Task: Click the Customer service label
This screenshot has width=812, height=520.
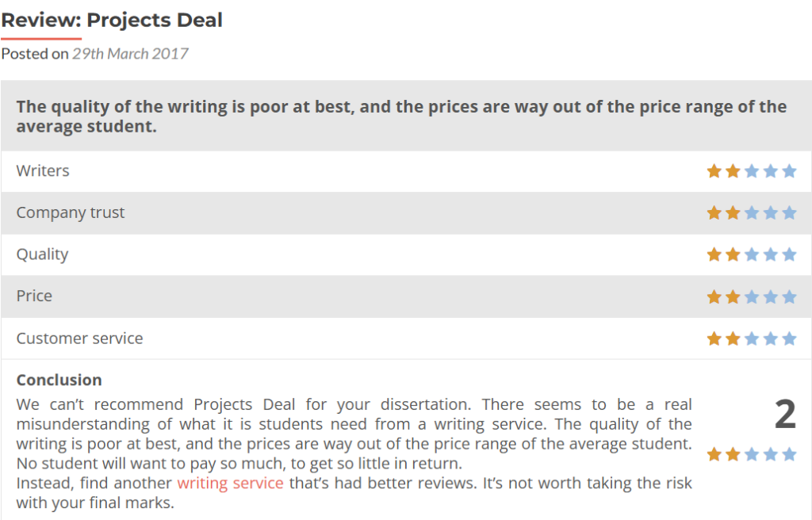Action: pyautogui.click(x=80, y=338)
